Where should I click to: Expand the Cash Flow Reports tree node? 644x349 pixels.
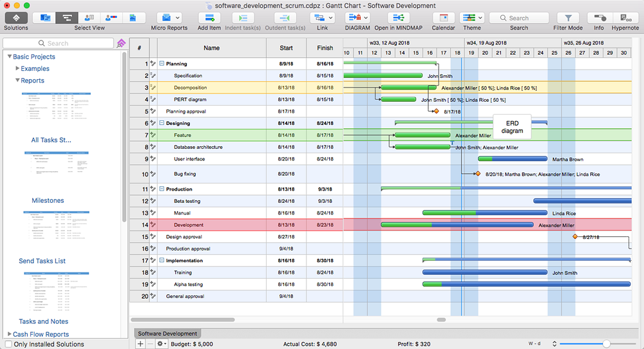9,334
